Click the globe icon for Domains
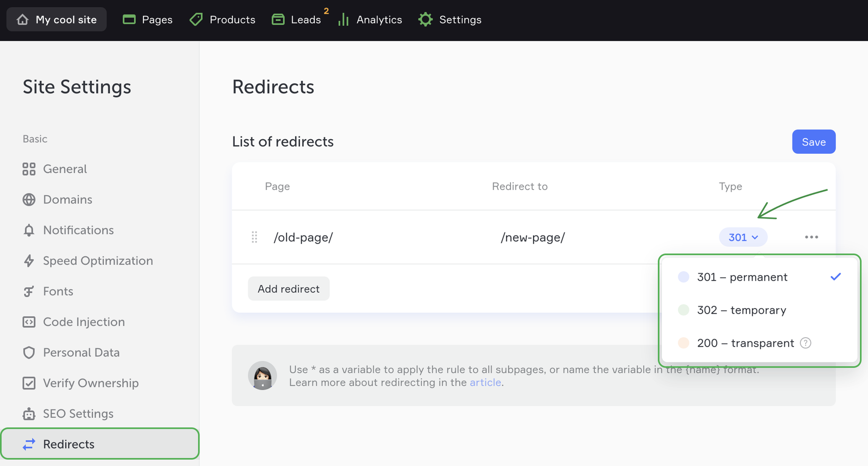The height and width of the screenshot is (466, 868). 29,200
